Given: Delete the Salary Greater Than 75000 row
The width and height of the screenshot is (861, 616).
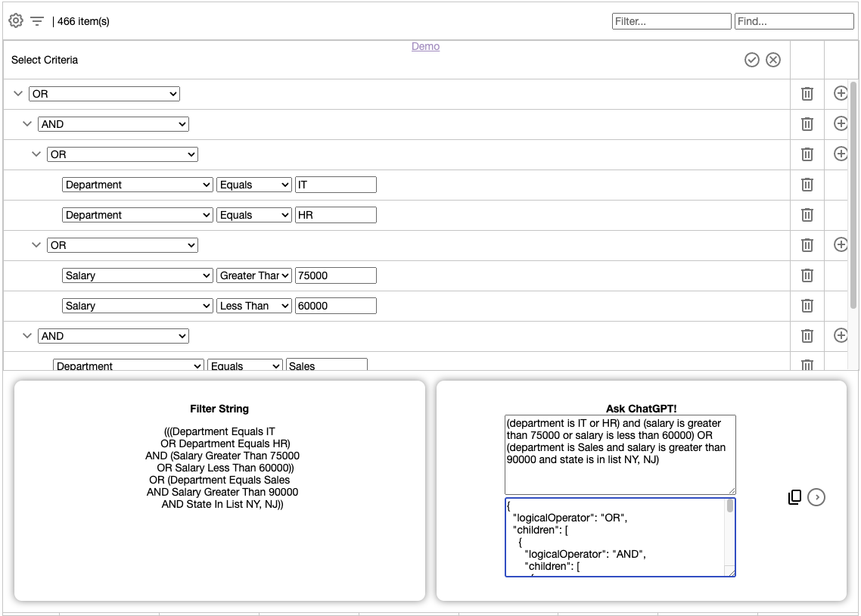Looking at the screenshot, I should [x=807, y=275].
